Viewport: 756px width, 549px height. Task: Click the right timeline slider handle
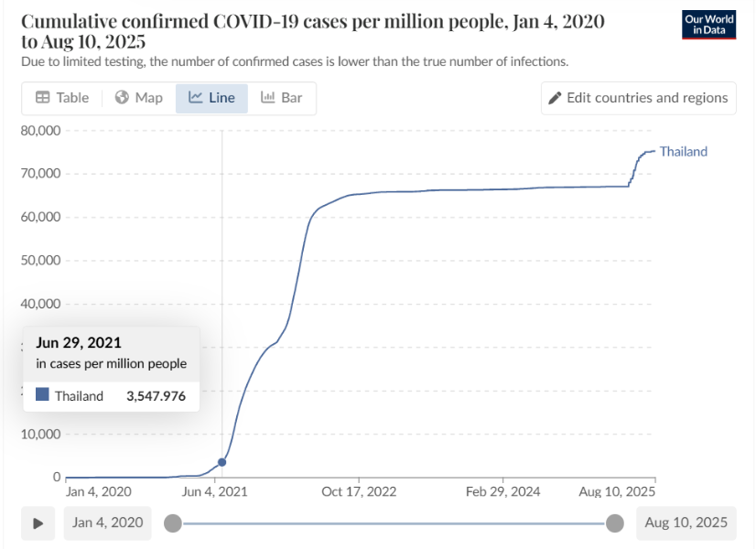pos(615,523)
